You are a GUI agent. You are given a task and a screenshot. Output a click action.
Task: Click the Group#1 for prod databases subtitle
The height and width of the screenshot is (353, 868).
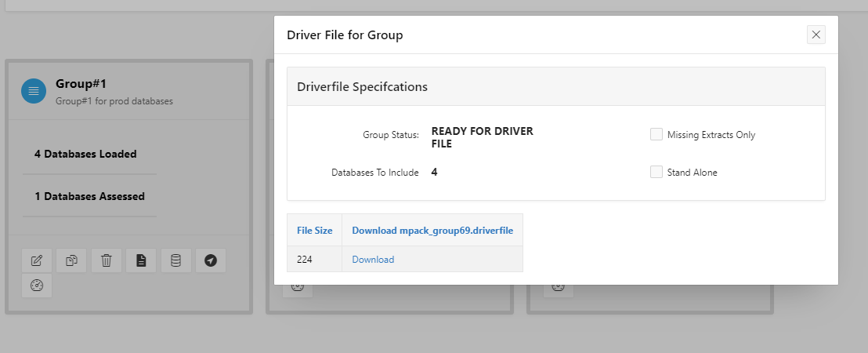point(114,101)
